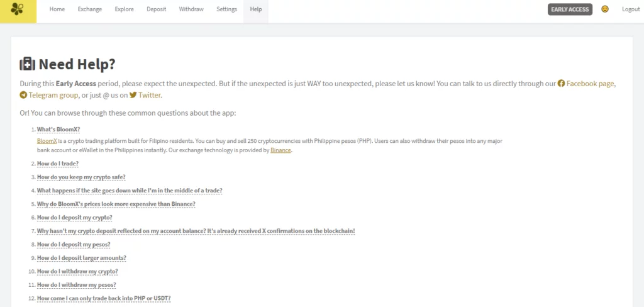Open the Exchange page
This screenshot has width=644, height=307.
90,9
